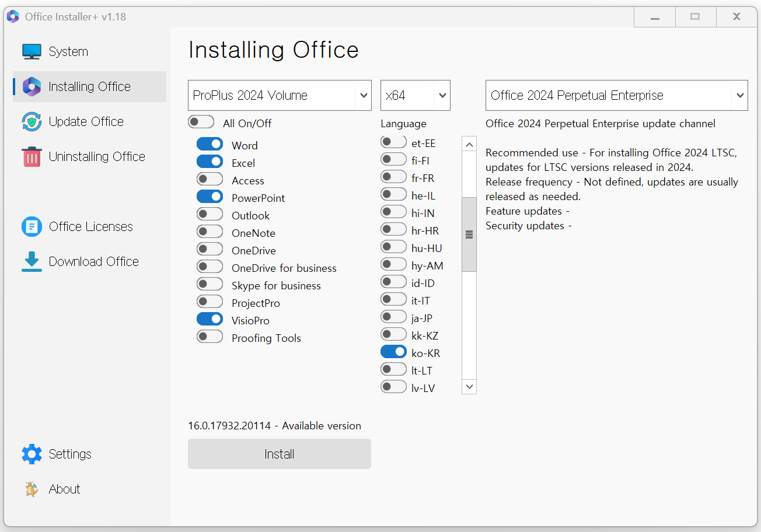The height and width of the screenshot is (532, 761).
Task: Enable the id-ID language toggle
Action: [x=393, y=281]
